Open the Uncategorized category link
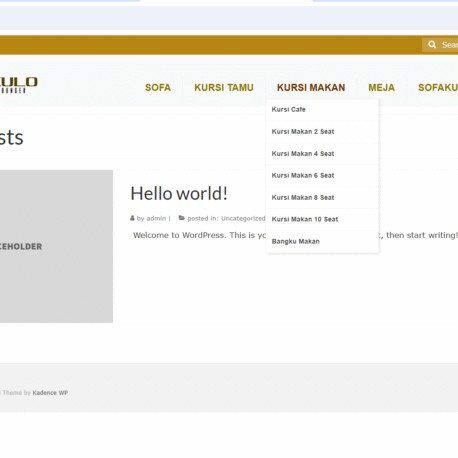 (243, 218)
